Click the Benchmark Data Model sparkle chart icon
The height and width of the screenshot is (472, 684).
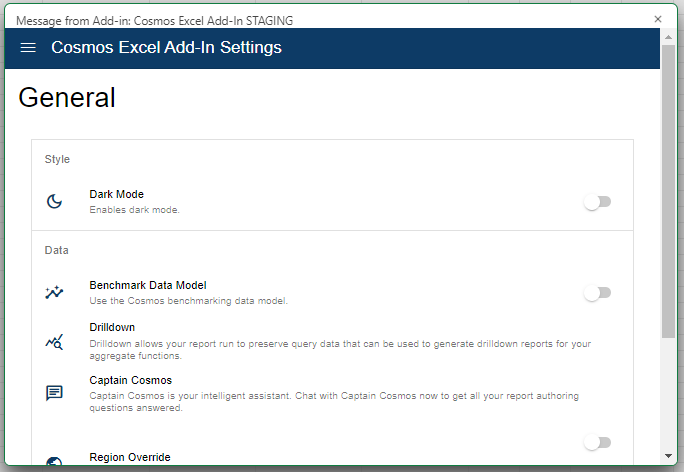pyautogui.click(x=55, y=293)
